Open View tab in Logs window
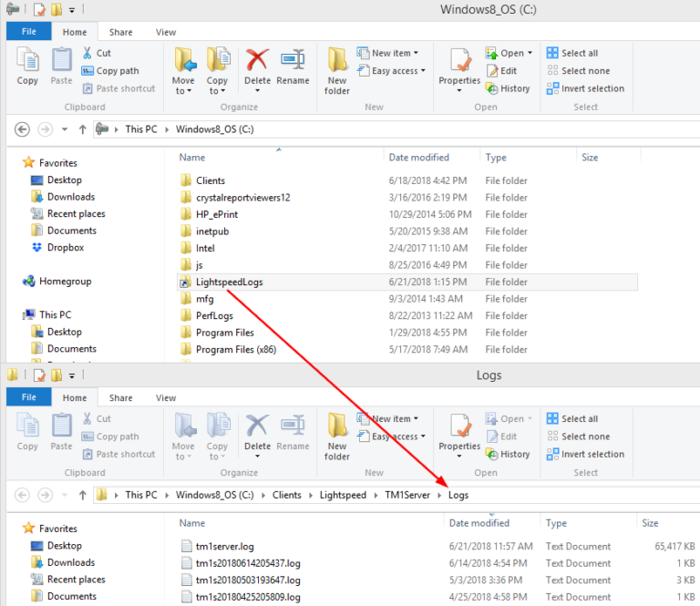Image resolution: width=700 pixels, height=606 pixels. [x=166, y=397]
